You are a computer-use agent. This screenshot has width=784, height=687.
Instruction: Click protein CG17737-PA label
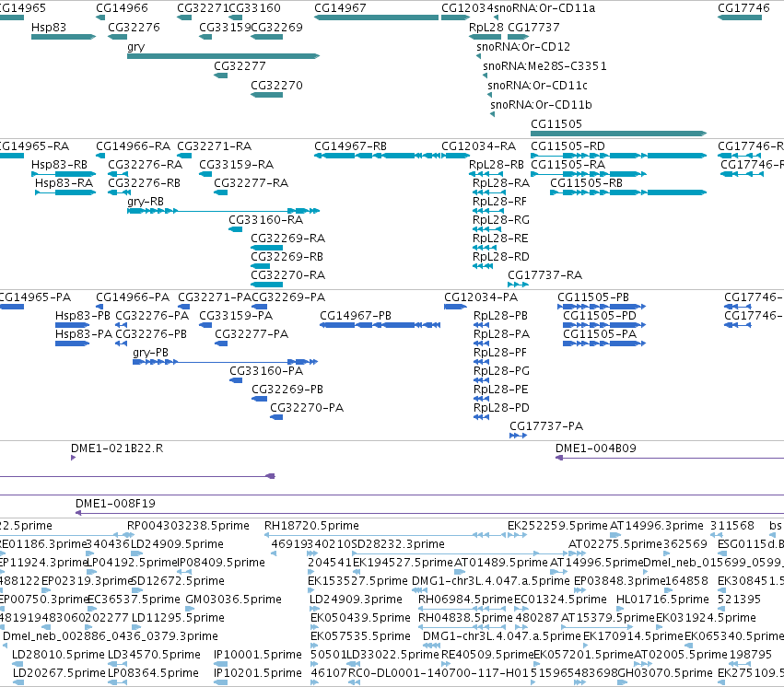coord(546,426)
